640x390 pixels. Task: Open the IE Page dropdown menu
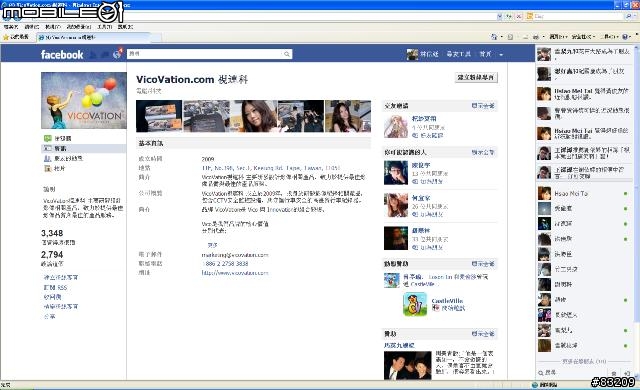tap(558, 37)
